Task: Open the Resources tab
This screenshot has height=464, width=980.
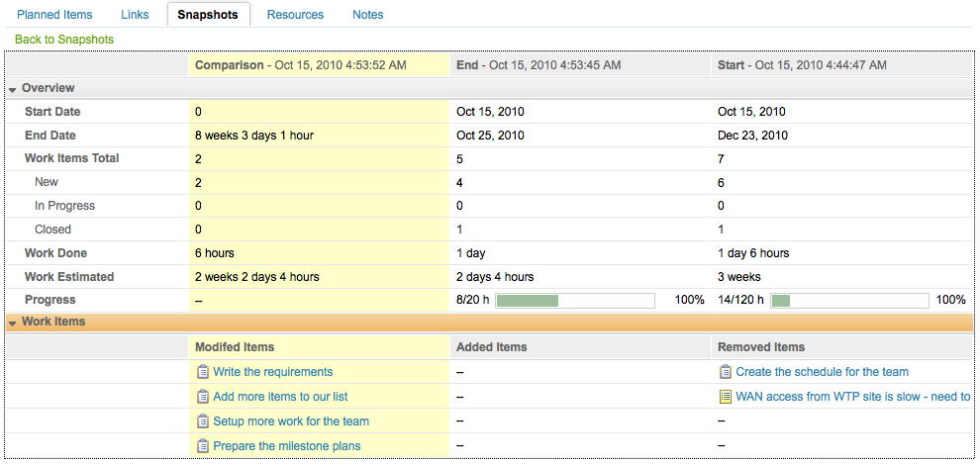Action: (x=295, y=15)
